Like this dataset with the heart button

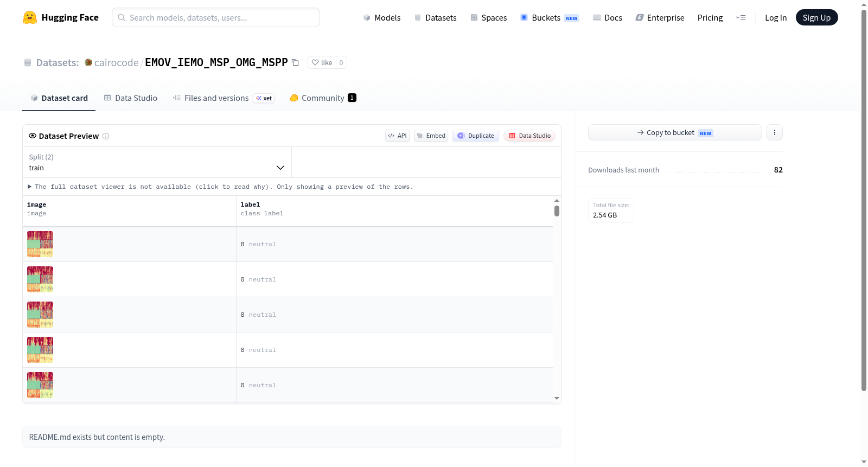[x=322, y=62]
